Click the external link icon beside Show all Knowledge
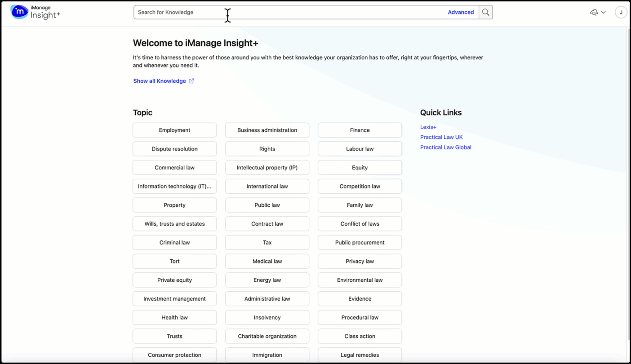631x364 pixels. [191, 81]
